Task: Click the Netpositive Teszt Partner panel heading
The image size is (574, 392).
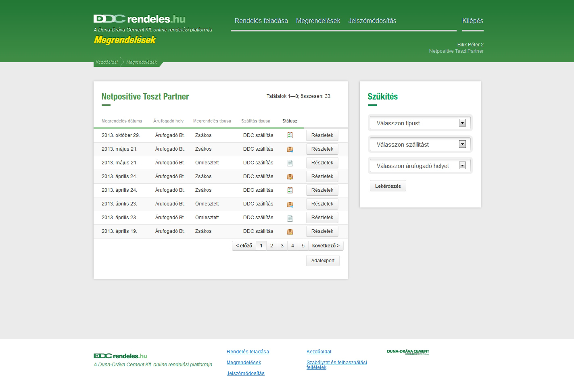Action: [x=145, y=96]
